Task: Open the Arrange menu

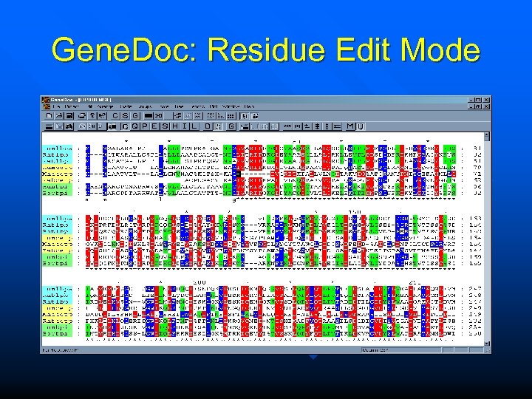Action: click(x=105, y=106)
